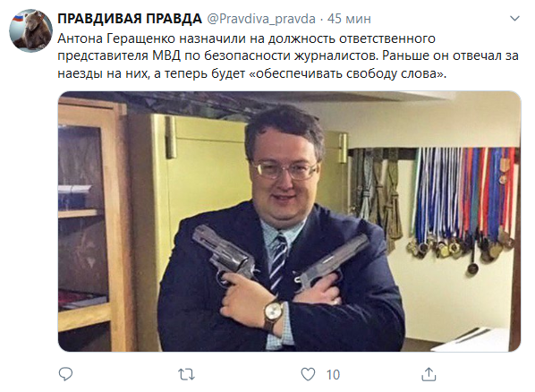Image resolution: width=535 pixels, height=392 pixels.
Task: Click the man's glasses in the photo
Action: [284, 170]
